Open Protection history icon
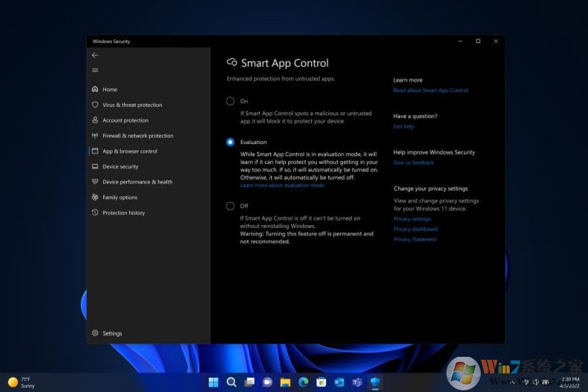The width and height of the screenshot is (588, 392). point(95,213)
